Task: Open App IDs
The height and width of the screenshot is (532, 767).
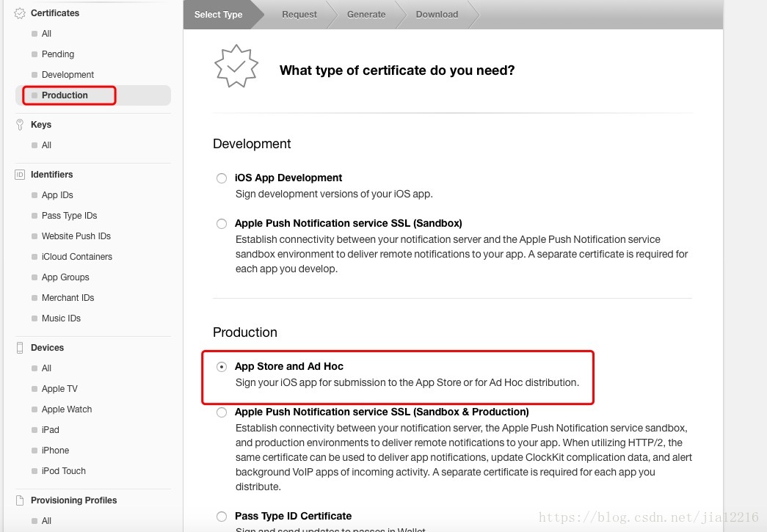Action: point(57,195)
